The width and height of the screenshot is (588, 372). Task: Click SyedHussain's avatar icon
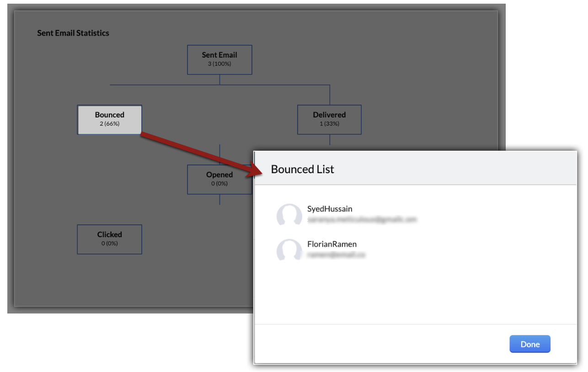pos(289,214)
